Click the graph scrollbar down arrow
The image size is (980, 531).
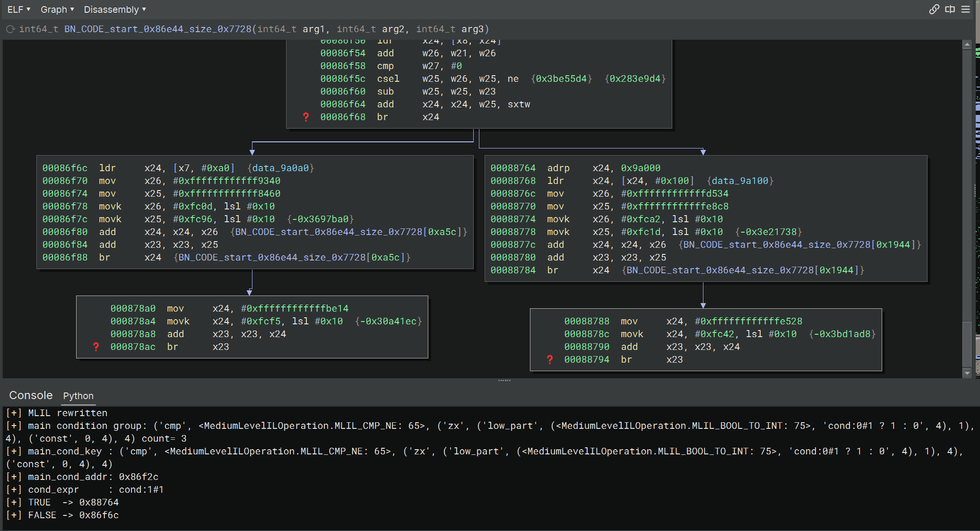click(x=967, y=373)
